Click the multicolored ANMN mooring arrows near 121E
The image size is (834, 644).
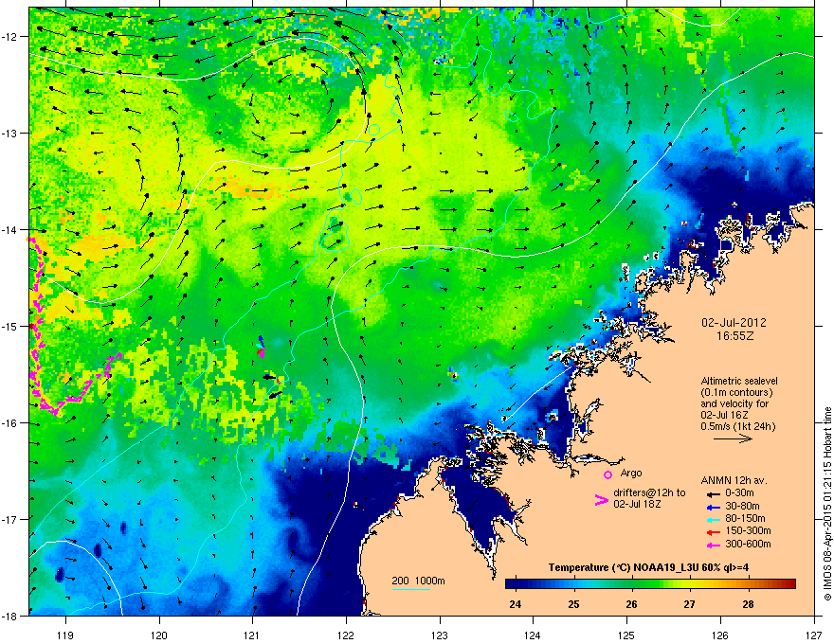coord(261,346)
